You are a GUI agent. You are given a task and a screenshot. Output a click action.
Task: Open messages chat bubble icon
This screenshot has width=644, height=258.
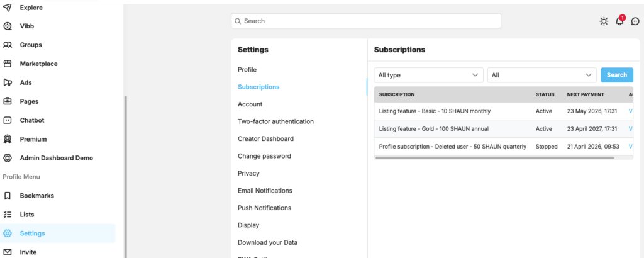pos(635,21)
